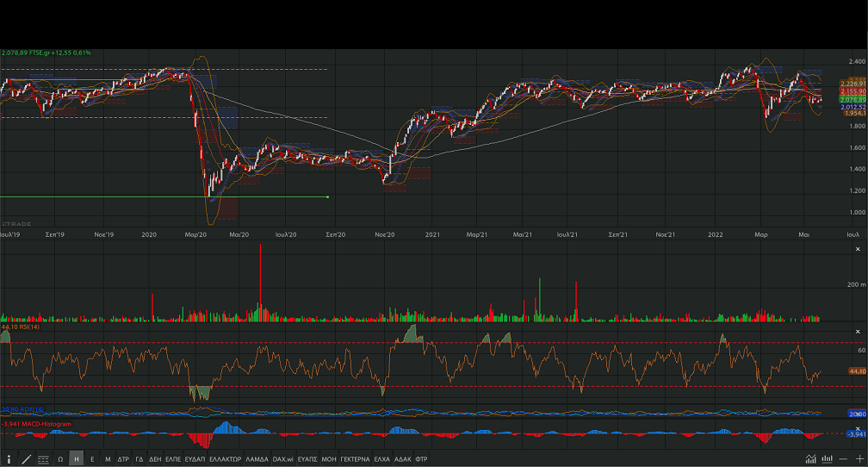This screenshot has height=467, width=868.
Task: Open the indicators chart icon
Action: (810, 459)
